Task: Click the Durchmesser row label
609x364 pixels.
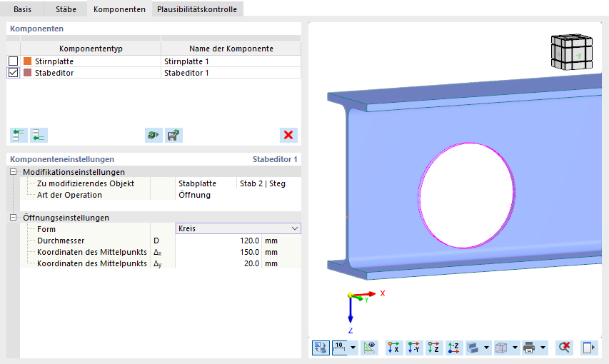Action: coord(61,241)
